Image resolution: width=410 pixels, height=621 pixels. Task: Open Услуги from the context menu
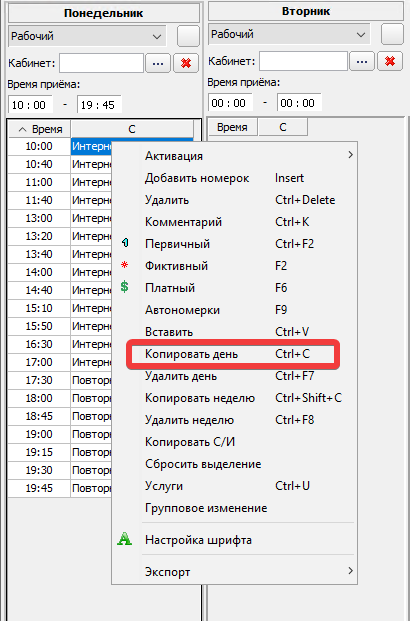[235, 486]
